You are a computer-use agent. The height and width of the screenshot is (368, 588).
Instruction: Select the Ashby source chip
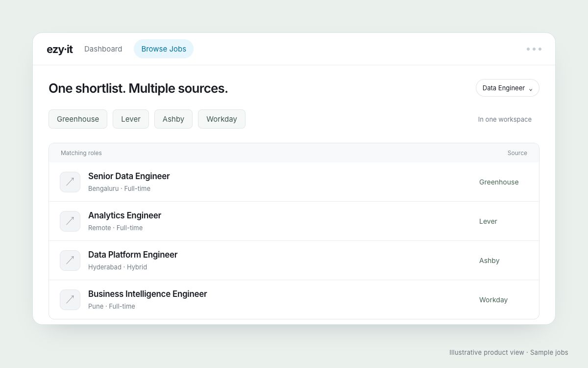point(173,119)
